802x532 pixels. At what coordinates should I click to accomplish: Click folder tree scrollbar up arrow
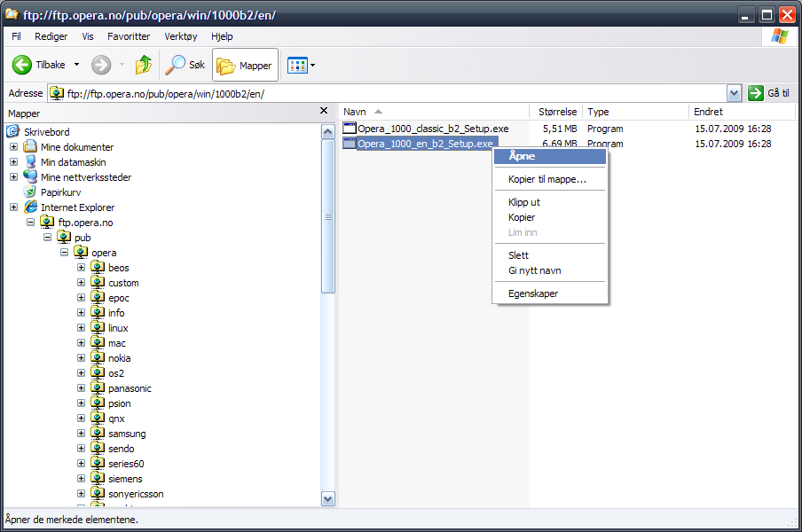pyautogui.click(x=328, y=132)
